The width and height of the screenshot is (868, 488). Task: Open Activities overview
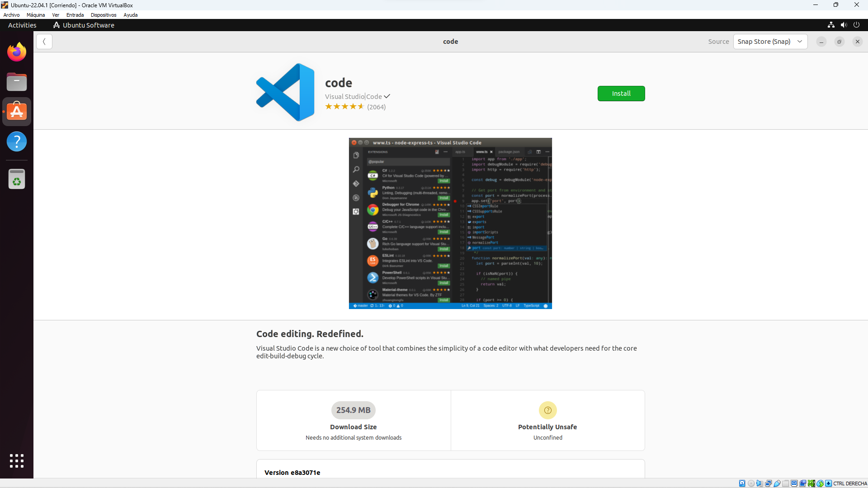[x=22, y=25]
